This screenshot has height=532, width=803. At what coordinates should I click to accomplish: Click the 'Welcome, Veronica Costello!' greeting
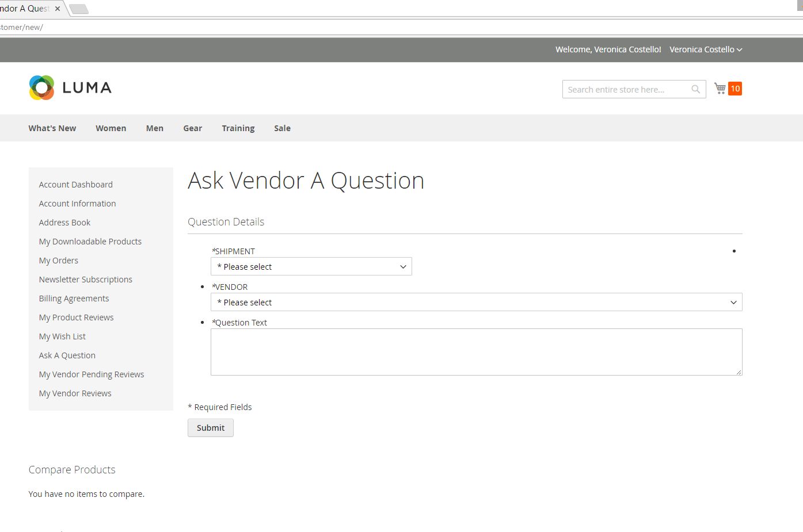pyautogui.click(x=608, y=49)
